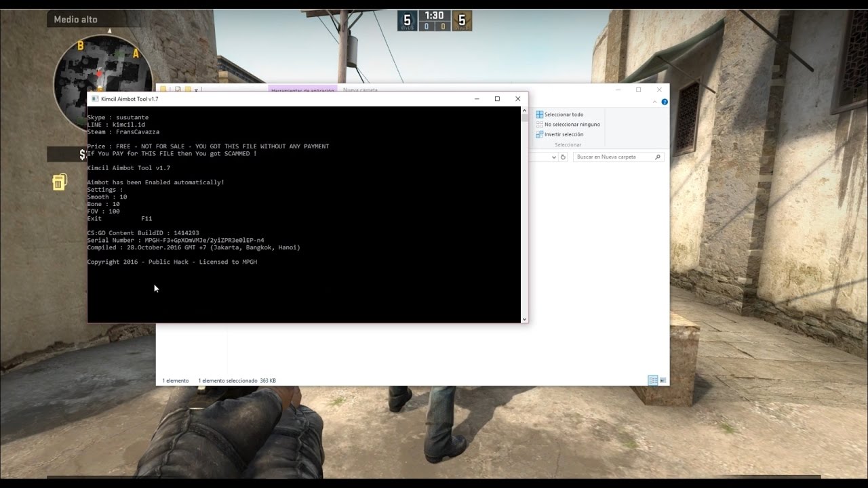
Task: Click the game radar minimap
Action: point(102,81)
